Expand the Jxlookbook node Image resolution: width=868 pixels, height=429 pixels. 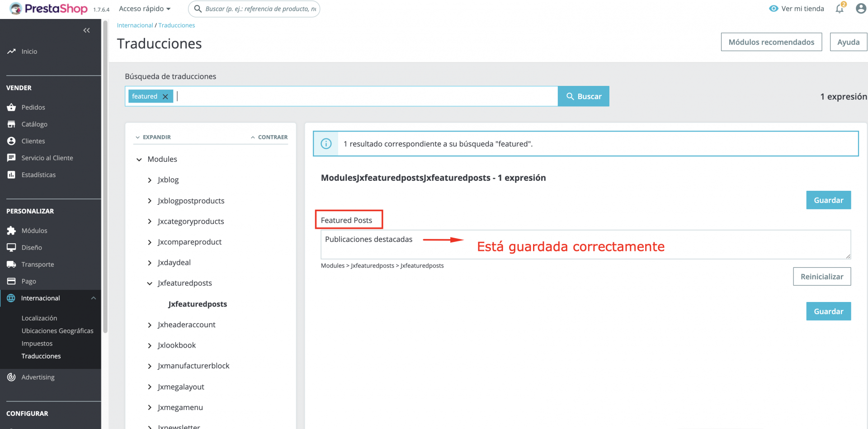[x=150, y=345]
